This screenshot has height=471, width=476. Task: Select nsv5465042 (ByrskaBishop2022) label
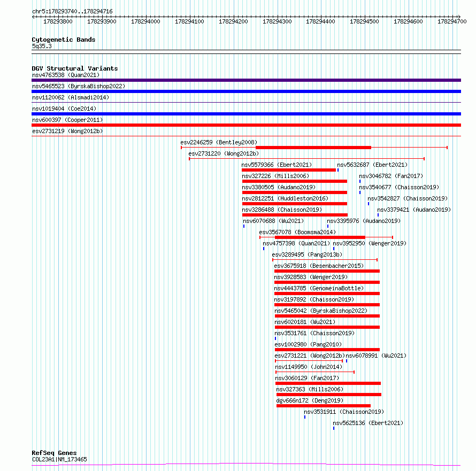pyautogui.click(x=321, y=311)
